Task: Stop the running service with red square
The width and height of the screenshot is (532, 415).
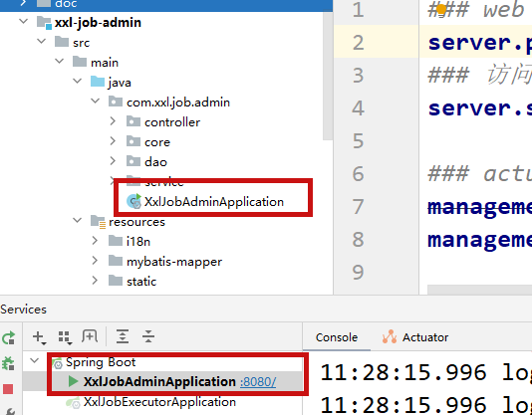Action: [8, 389]
